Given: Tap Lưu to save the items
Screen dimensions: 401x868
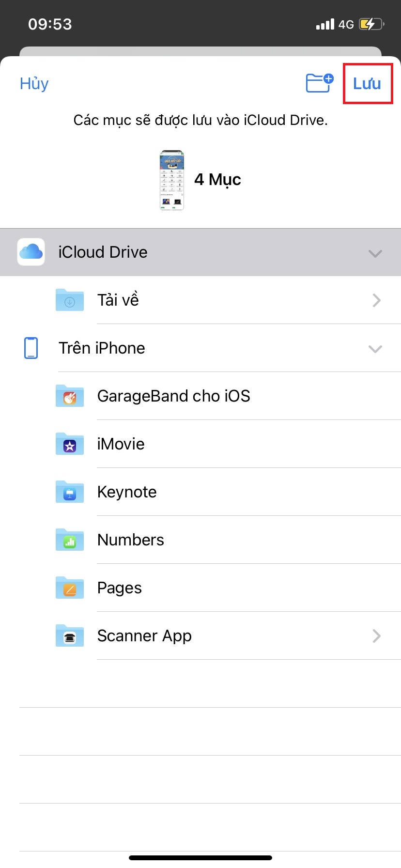Looking at the screenshot, I should pyautogui.click(x=367, y=83).
